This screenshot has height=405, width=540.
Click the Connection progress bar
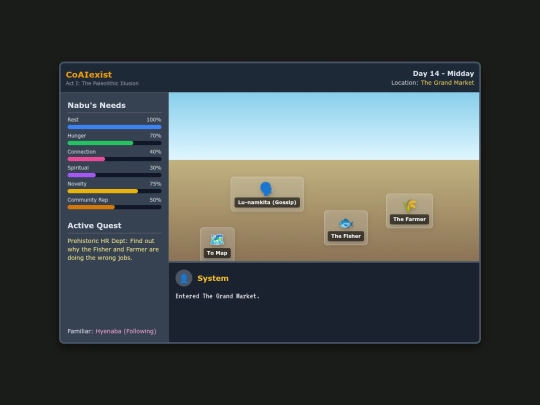[x=114, y=159]
